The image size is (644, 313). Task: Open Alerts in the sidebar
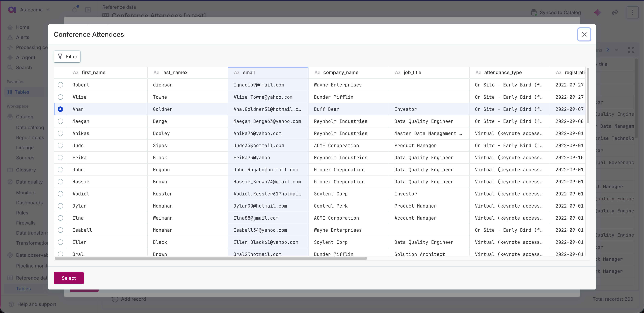(22, 37)
